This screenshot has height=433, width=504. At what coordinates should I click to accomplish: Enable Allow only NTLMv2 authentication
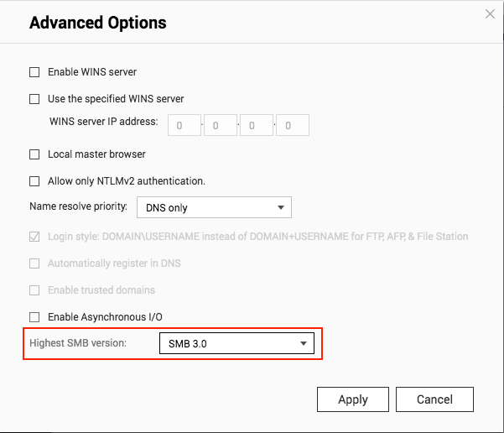(34, 181)
